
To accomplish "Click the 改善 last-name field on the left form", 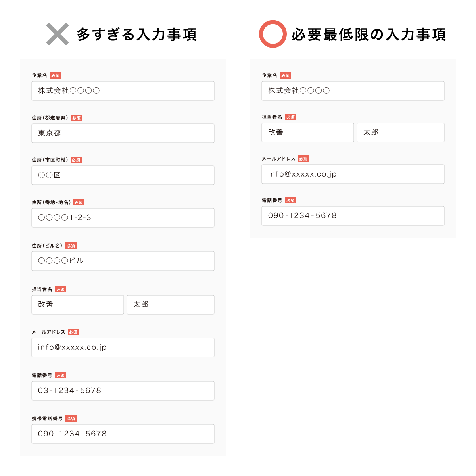I will point(77,304).
